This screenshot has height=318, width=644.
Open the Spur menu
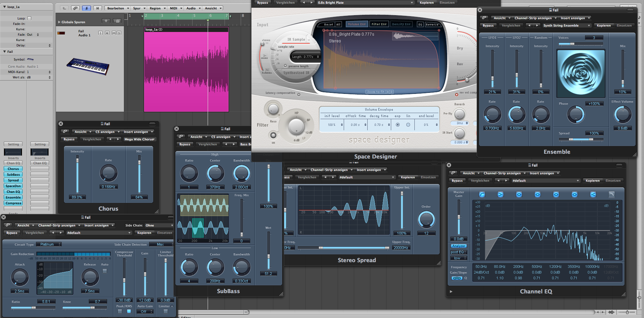[x=139, y=8]
